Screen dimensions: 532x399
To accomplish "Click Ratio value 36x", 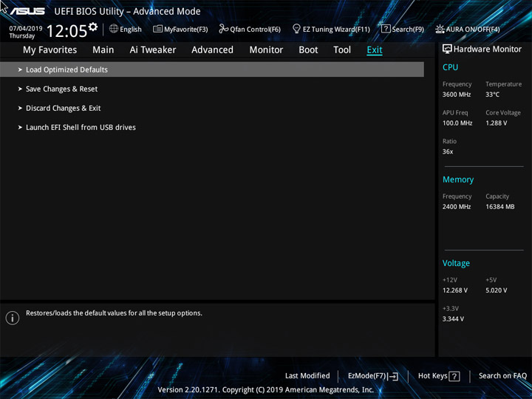I will point(448,151).
